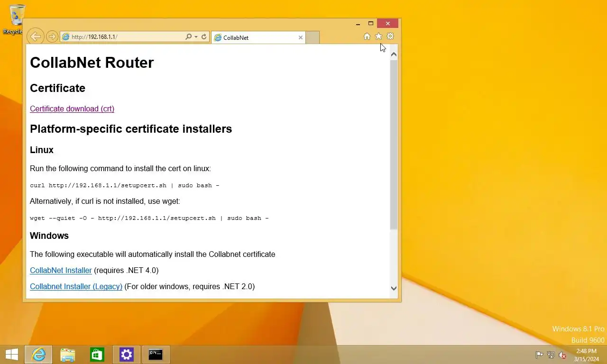Expand the address bar autocomplete dropdown arrow
This screenshot has height=364, width=607.
pos(196,36)
